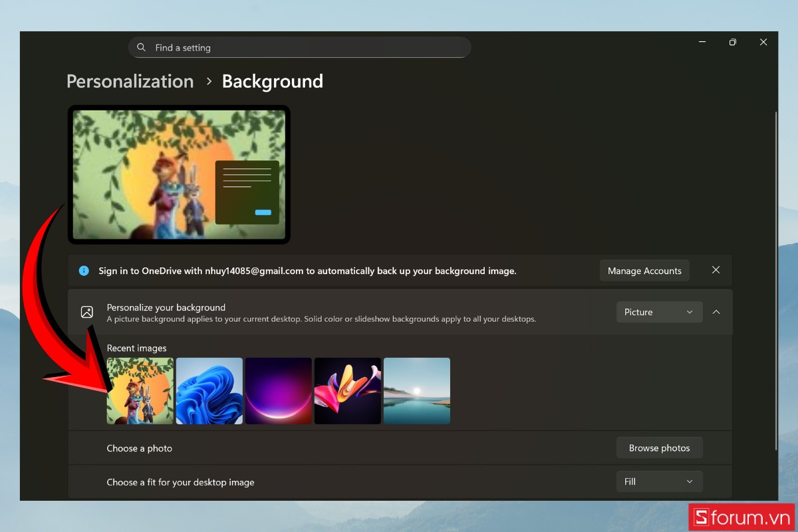Click the Background breadcrumb title
The height and width of the screenshot is (532, 798).
272,82
